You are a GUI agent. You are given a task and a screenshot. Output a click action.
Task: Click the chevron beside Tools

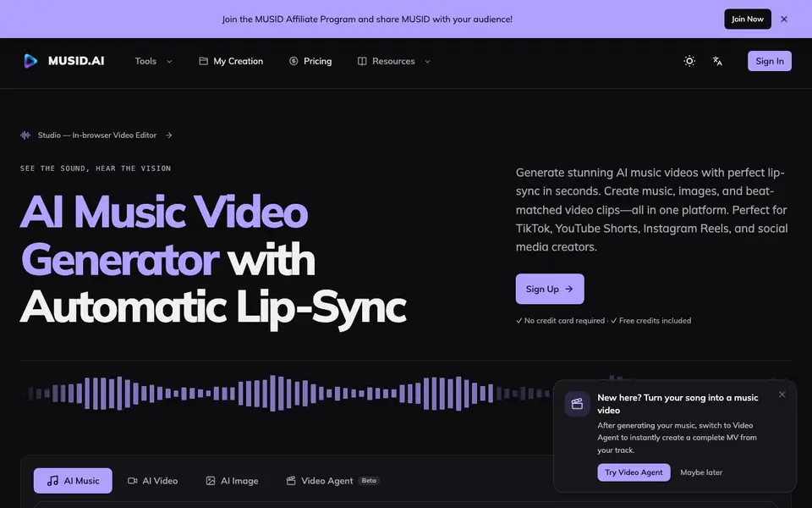(x=169, y=61)
